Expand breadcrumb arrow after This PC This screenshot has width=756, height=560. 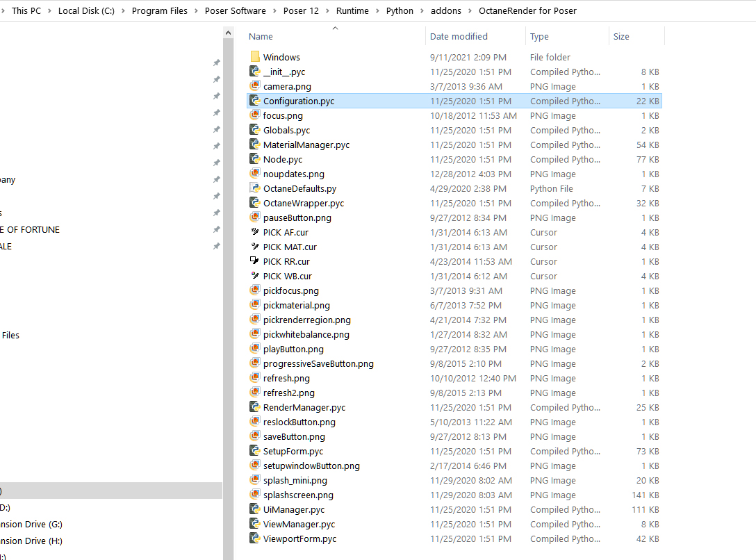tap(49, 10)
